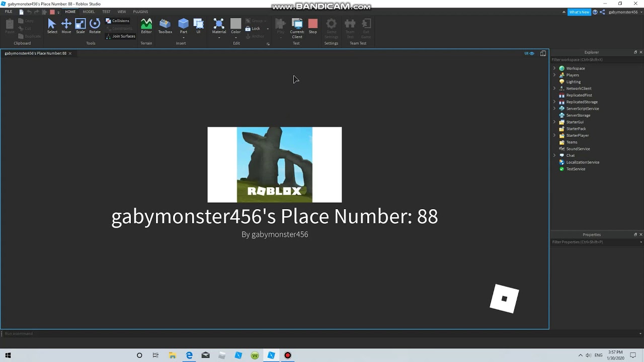Toggle the viewport device emulation icon
This screenshot has width=644, height=362.
coord(543,53)
